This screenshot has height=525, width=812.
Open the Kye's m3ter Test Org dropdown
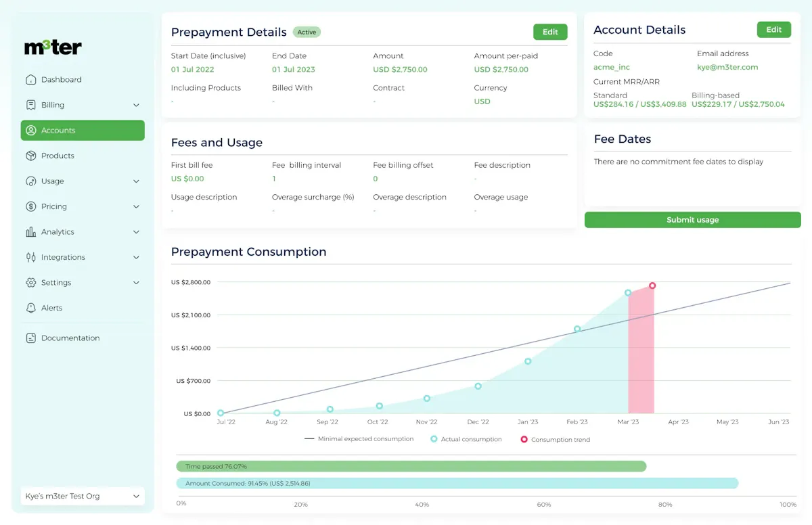click(83, 496)
